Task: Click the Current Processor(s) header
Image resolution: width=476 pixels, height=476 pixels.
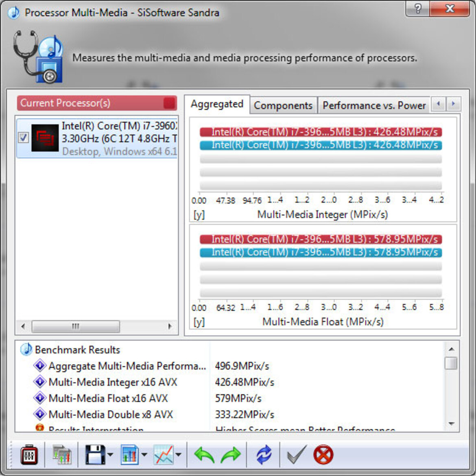Action: pyautogui.click(x=97, y=103)
